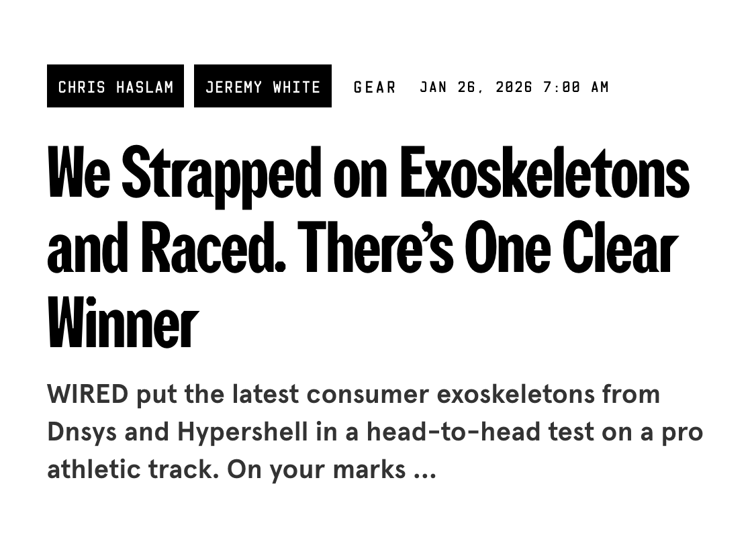
Task: Click "One Clear" in the headline
Action: point(571,248)
